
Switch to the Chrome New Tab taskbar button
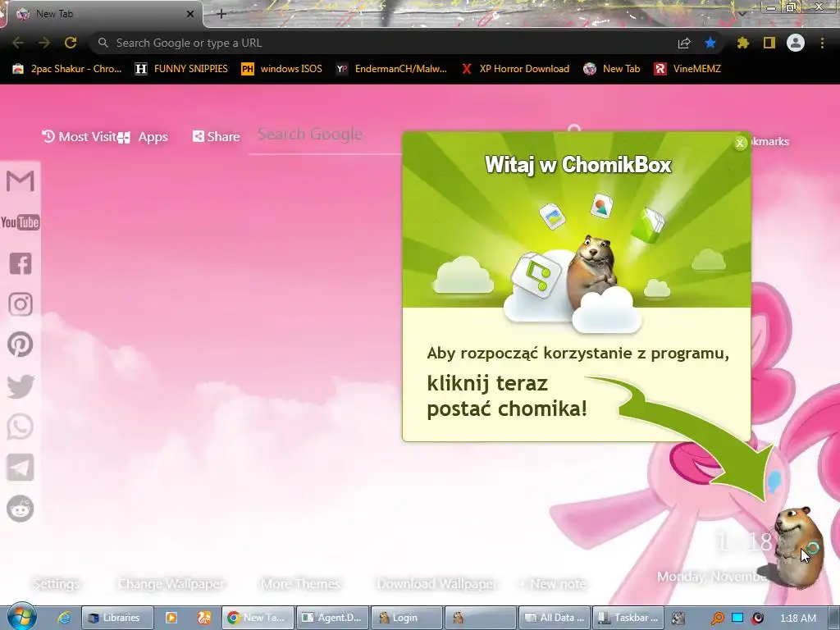point(258,618)
